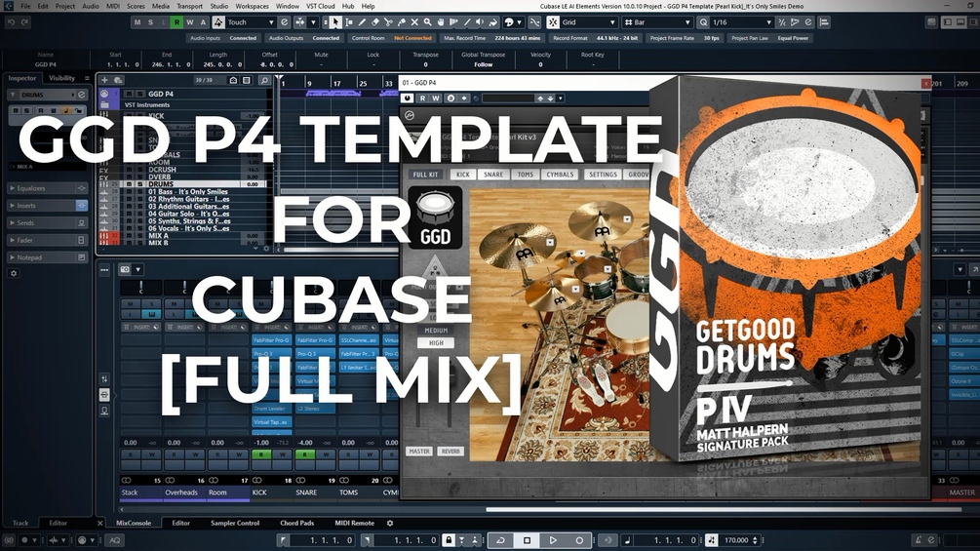Click the Add Track plus icon
Image resolution: width=980 pixels, height=551 pixels.
104,80
